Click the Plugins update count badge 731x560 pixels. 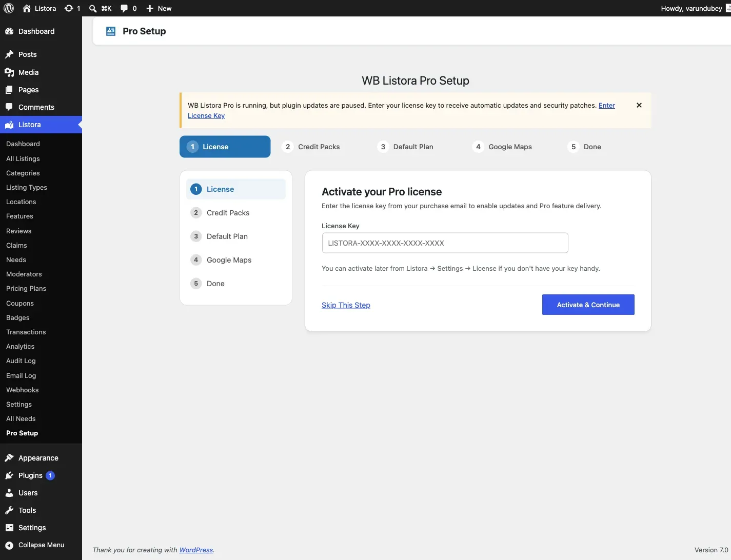coord(50,475)
